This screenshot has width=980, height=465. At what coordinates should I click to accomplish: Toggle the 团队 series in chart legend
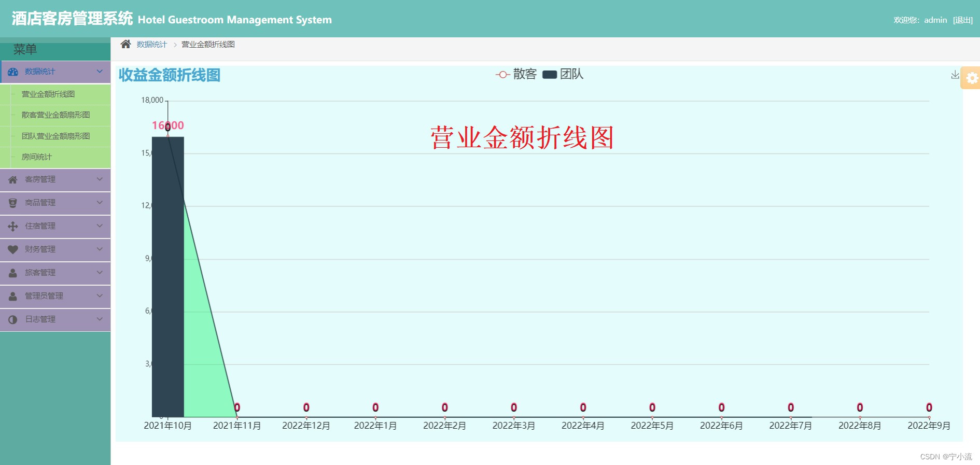click(563, 74)
